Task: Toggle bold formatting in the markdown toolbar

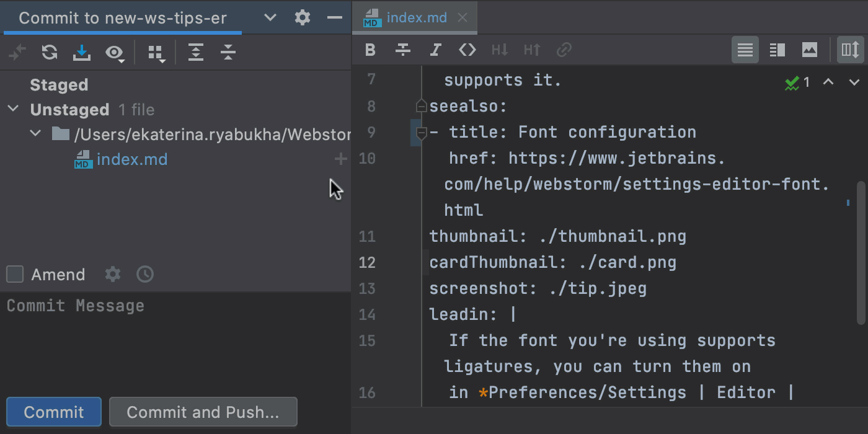Action: coord(370,50)
